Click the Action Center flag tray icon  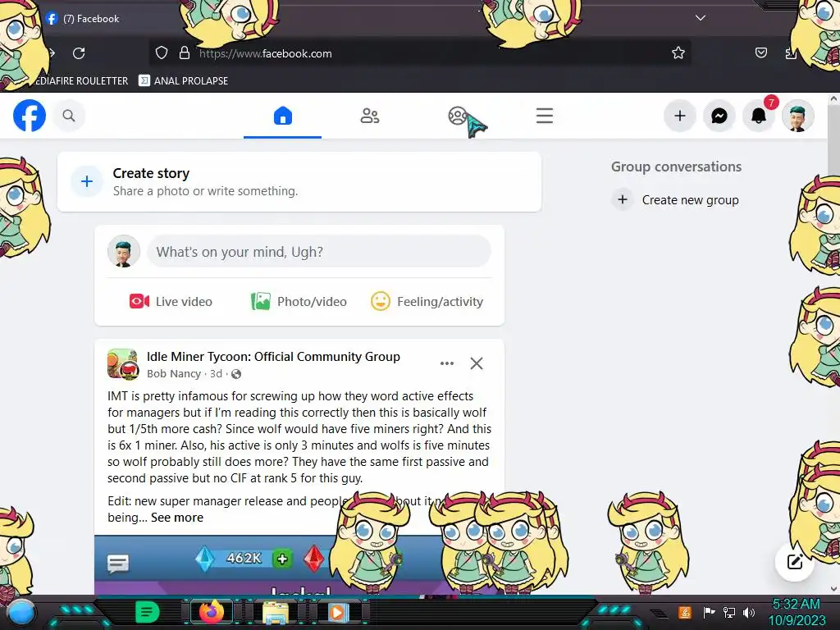coord(709,612)
